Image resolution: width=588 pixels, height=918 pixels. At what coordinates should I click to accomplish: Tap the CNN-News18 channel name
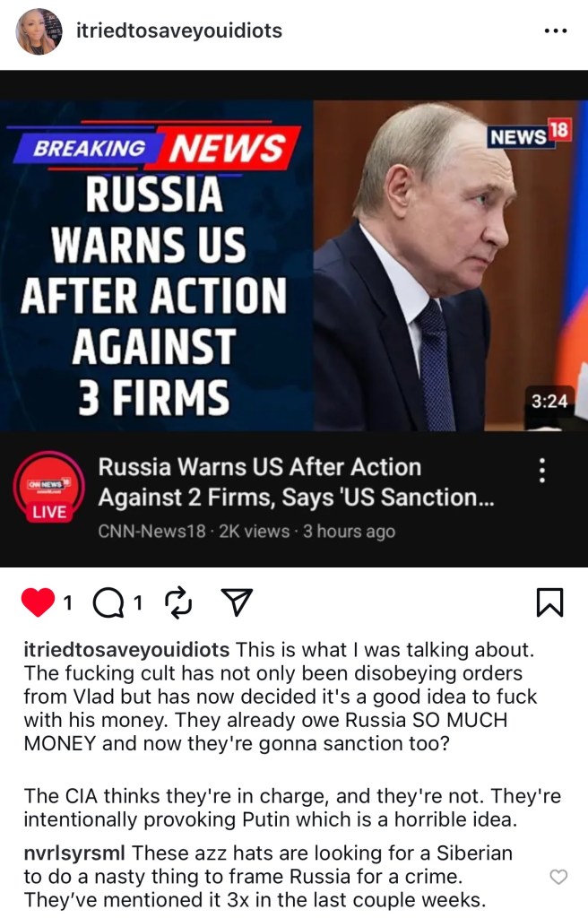(x=151, y=531)
